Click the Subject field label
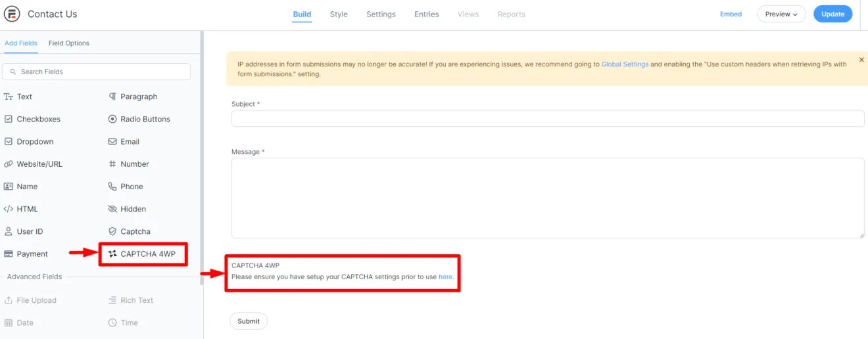The width and height of the screenshot is (868, 339). coord(245,104)
